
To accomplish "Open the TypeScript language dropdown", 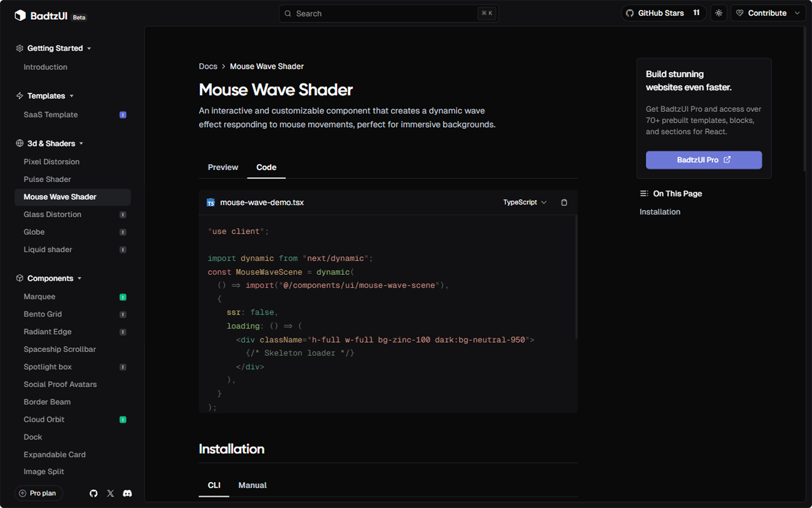I will (524, 203).
